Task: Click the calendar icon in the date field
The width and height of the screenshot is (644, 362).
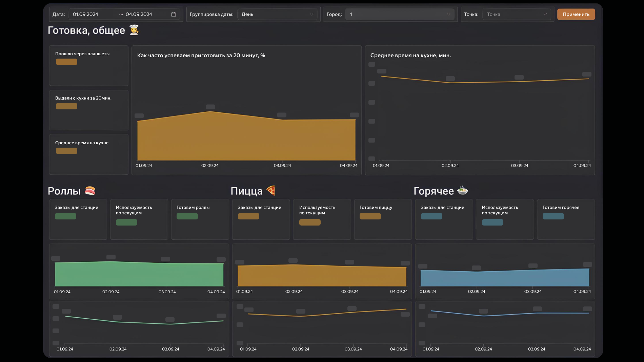Action: pos(174,14)
